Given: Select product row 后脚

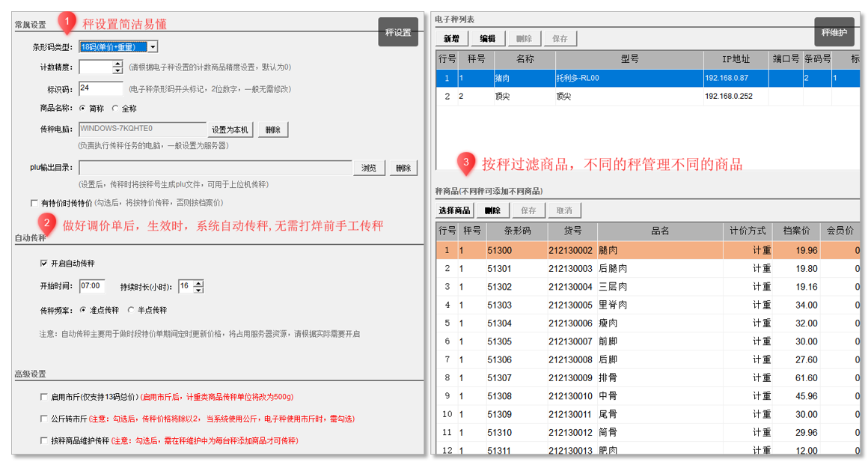Looking at the screenshot, I should [648, 360].
